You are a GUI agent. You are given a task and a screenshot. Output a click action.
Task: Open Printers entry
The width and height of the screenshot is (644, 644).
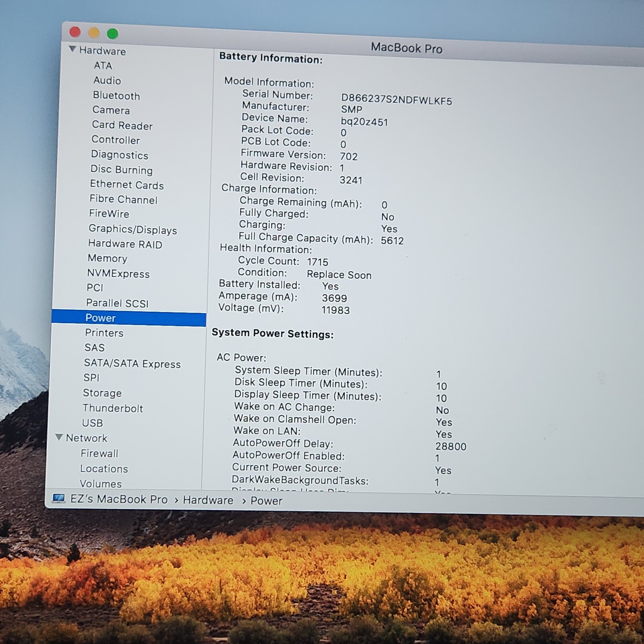104,333
